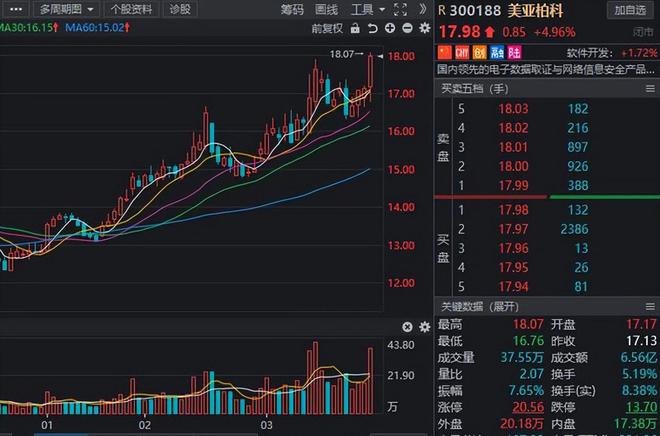
Task: Select sell level 2 price 18.00
Action: [x=513, y=166]
